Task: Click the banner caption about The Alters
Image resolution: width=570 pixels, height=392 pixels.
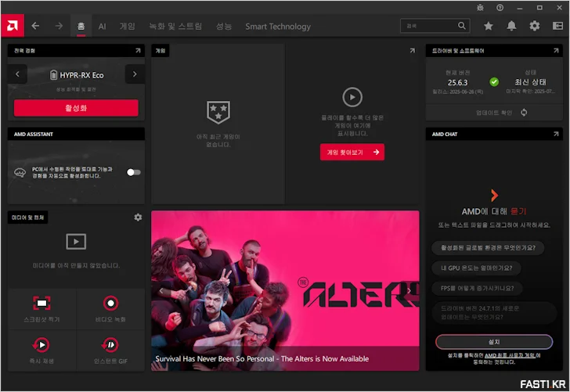Action: (262, 359)
